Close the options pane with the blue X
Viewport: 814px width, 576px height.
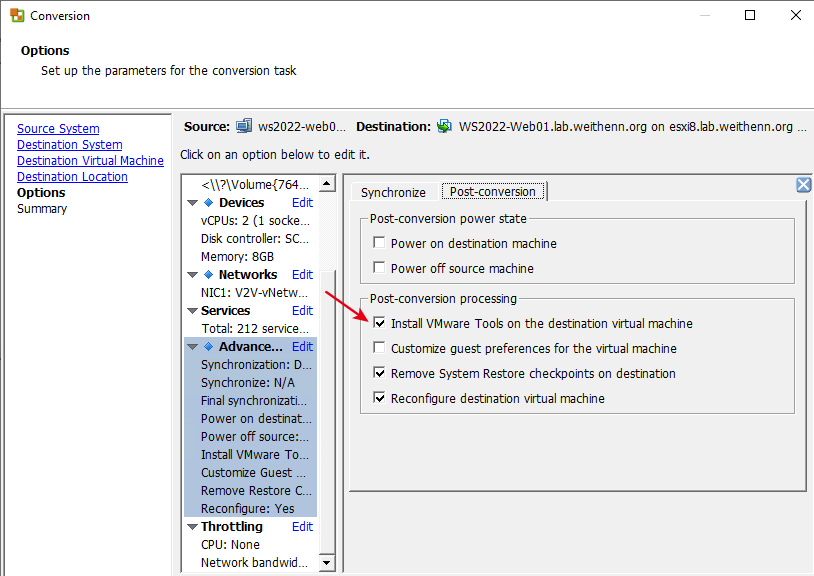(x=803, y=184)
